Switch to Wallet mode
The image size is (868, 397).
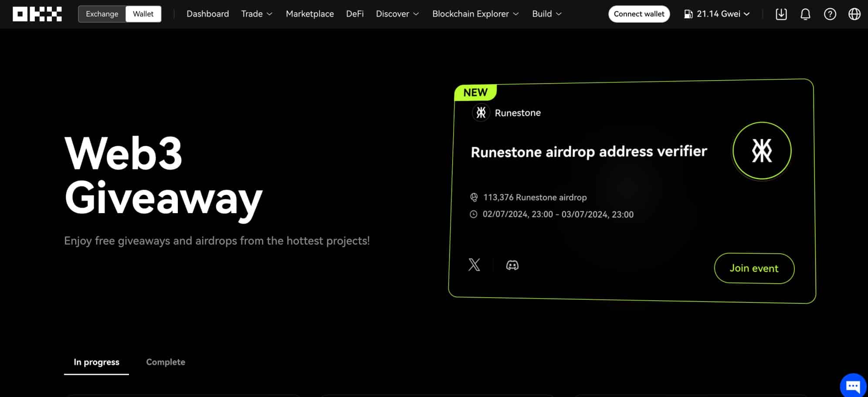click(x=143, y=14)
